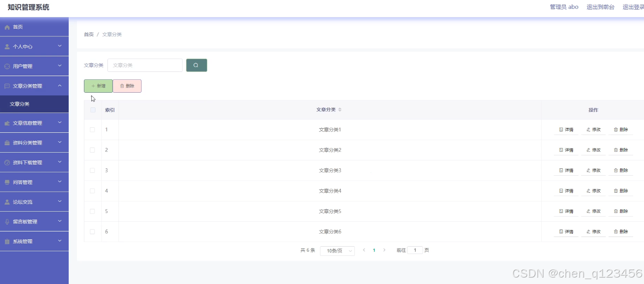Click the icon beside 文章信息管理
The height and width of the screenshot is (284, 644).
(x=7, y=123)
